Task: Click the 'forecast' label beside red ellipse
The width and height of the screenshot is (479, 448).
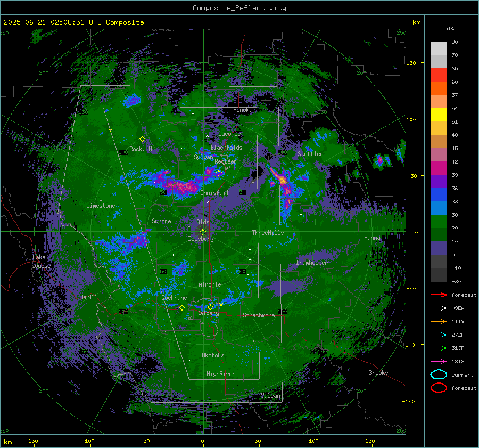Action: 464,388
